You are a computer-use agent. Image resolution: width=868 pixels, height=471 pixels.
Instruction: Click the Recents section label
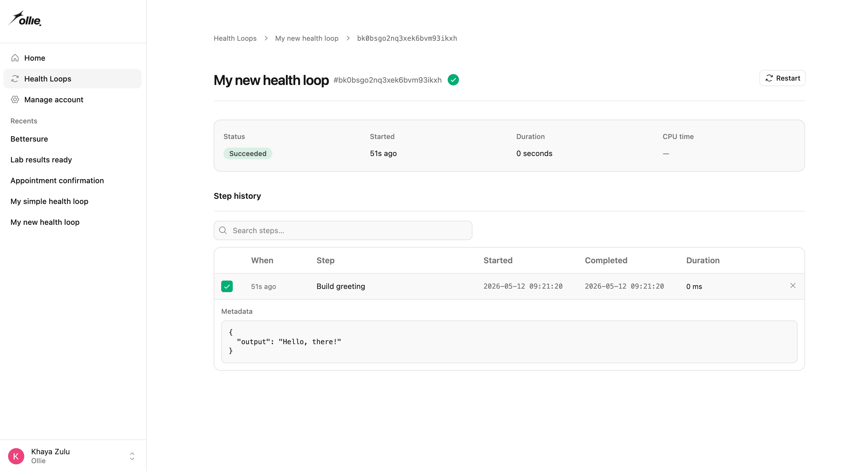[x=24, y=121]
